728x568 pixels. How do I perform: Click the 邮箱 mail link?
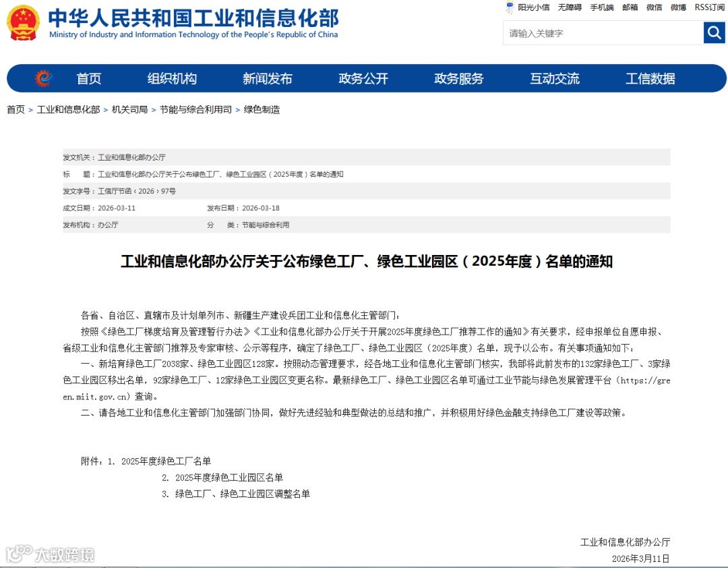[x=630, y=7]
